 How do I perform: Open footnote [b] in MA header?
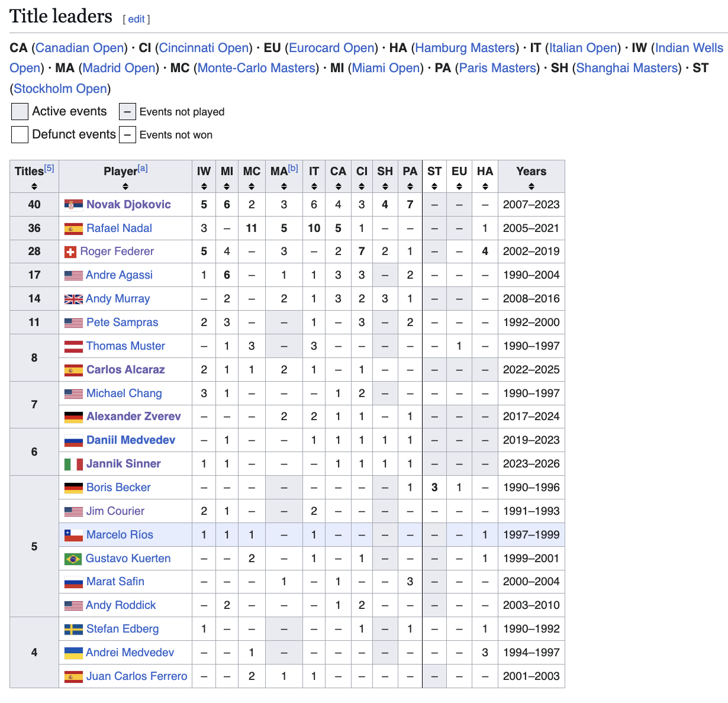point(293,168)
